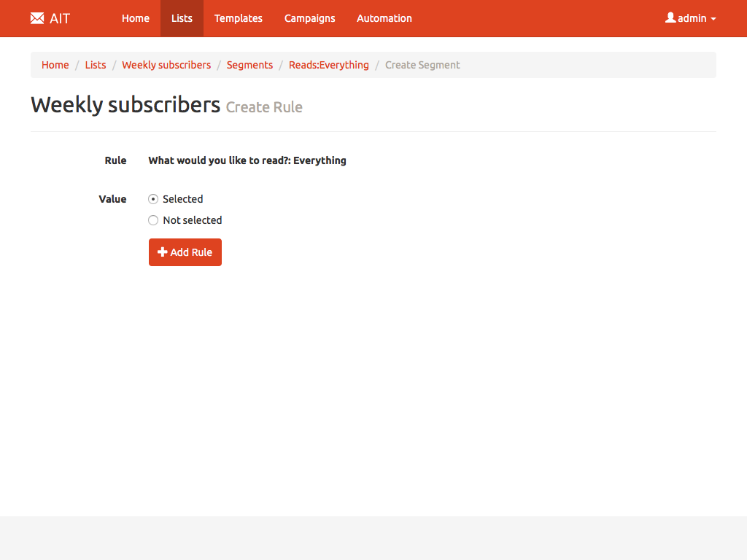Image resolution: width=747 pixels, height=560 pixels.
Task: Open the Campaigns navigation item
Action: click(x=309, y=18)
